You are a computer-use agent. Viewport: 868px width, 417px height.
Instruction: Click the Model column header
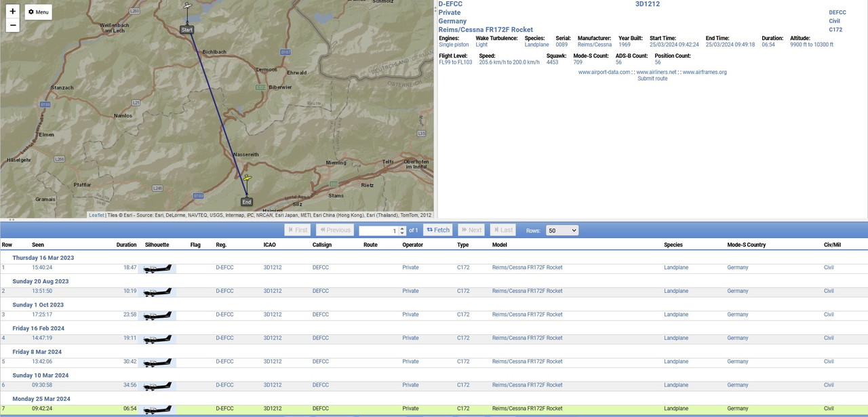coord(500,245)
